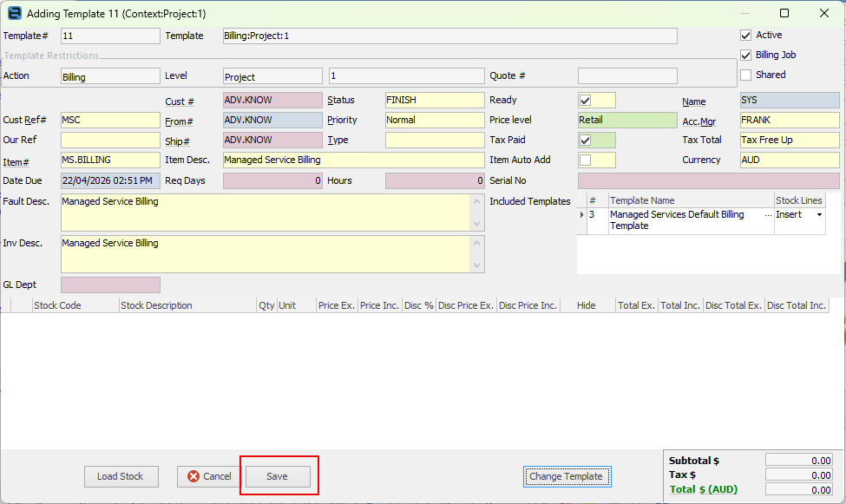Click the Item Desc. field
The height and width of the screenshot is (504, 846).
click(354, 160)
